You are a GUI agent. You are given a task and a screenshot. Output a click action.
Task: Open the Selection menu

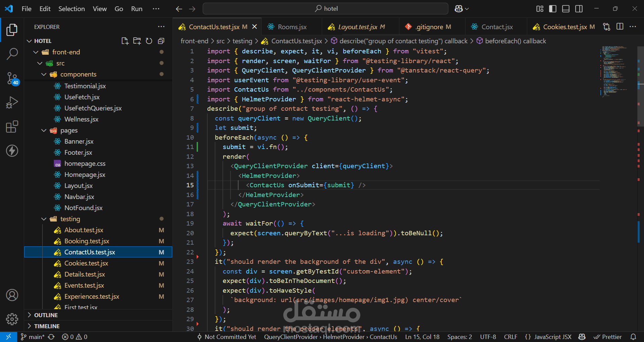coord(71,9)
